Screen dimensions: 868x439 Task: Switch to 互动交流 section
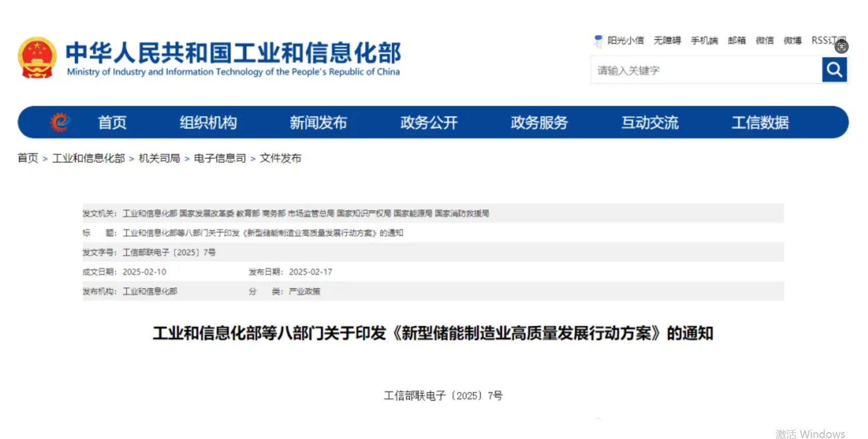pyautogui.click(x=650, y=123)
